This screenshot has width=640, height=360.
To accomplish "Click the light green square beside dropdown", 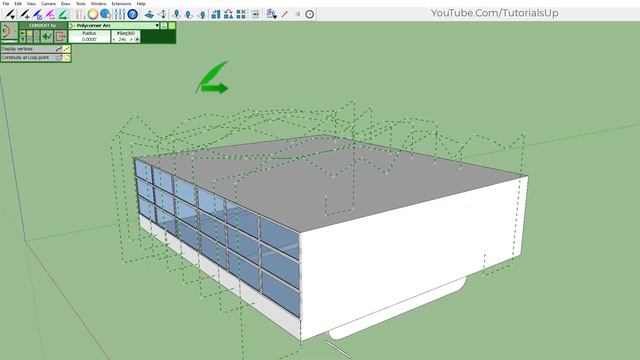I will [172, 25].
